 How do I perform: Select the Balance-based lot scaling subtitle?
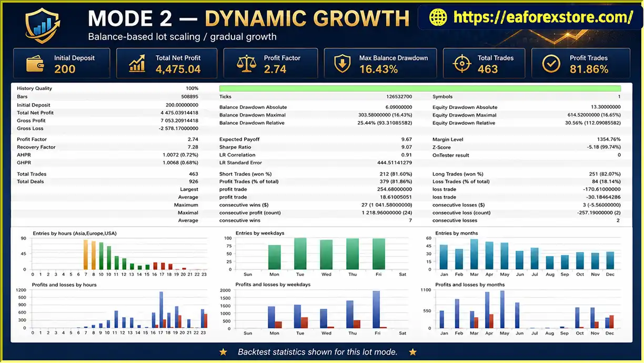click(182, 37)
